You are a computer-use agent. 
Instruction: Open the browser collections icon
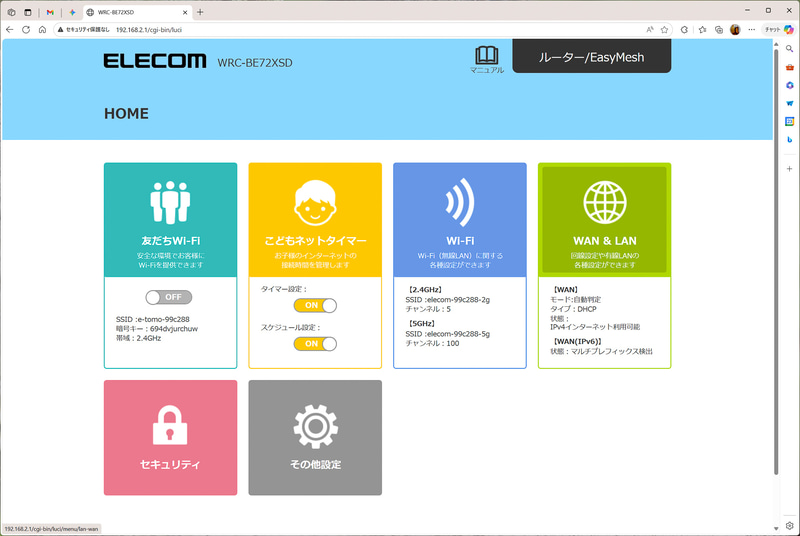(x=718, y=30)
